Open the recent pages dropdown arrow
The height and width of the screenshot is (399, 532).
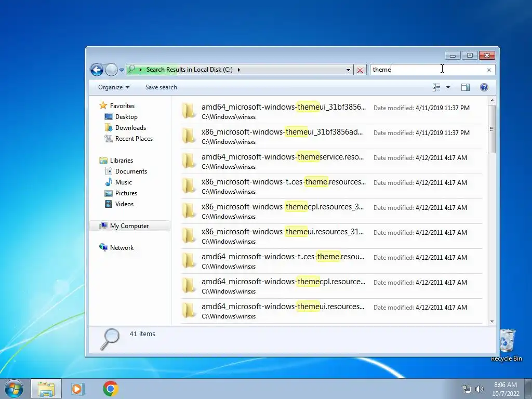tap(122, 70)
